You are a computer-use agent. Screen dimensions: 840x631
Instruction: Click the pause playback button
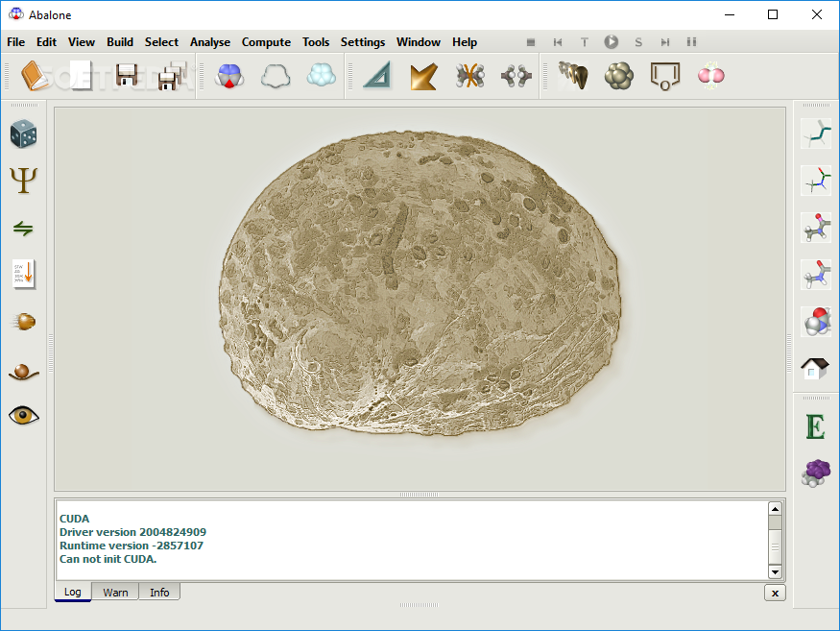click(691, 42)
